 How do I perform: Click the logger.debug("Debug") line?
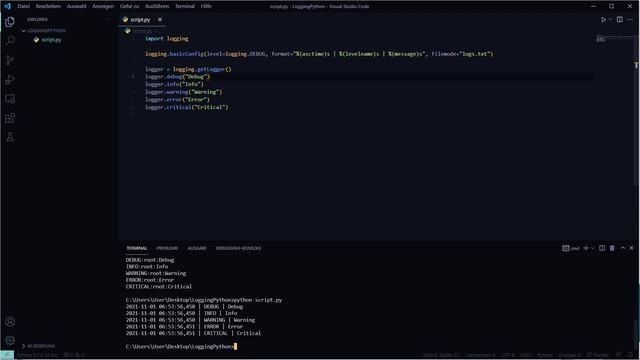tap(178, 77)
